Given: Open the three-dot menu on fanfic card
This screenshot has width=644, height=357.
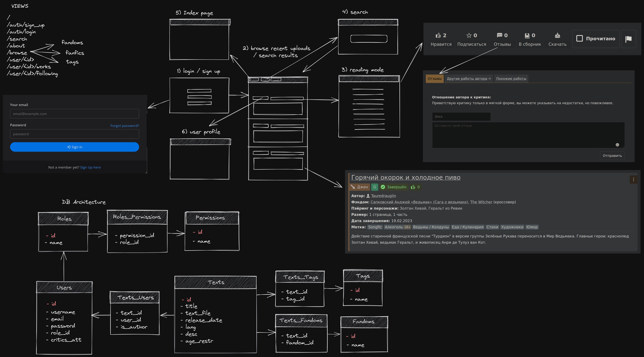Looking at the screenshot, I should [x=633, y=180].
